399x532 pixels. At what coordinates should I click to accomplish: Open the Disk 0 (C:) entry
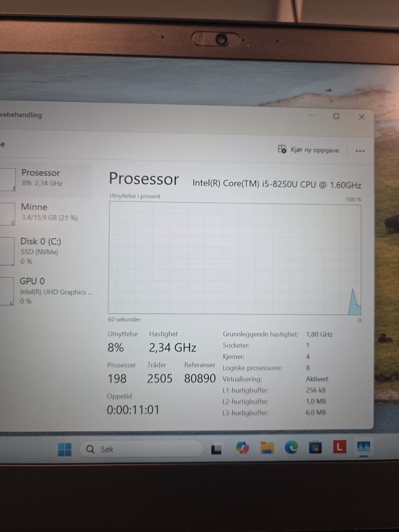(46, 251)
